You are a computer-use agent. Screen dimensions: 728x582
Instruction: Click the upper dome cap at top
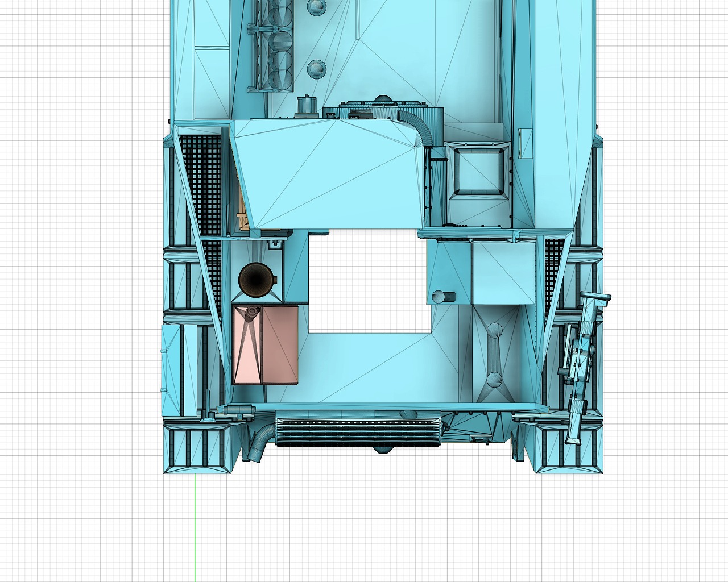(316, 7)
